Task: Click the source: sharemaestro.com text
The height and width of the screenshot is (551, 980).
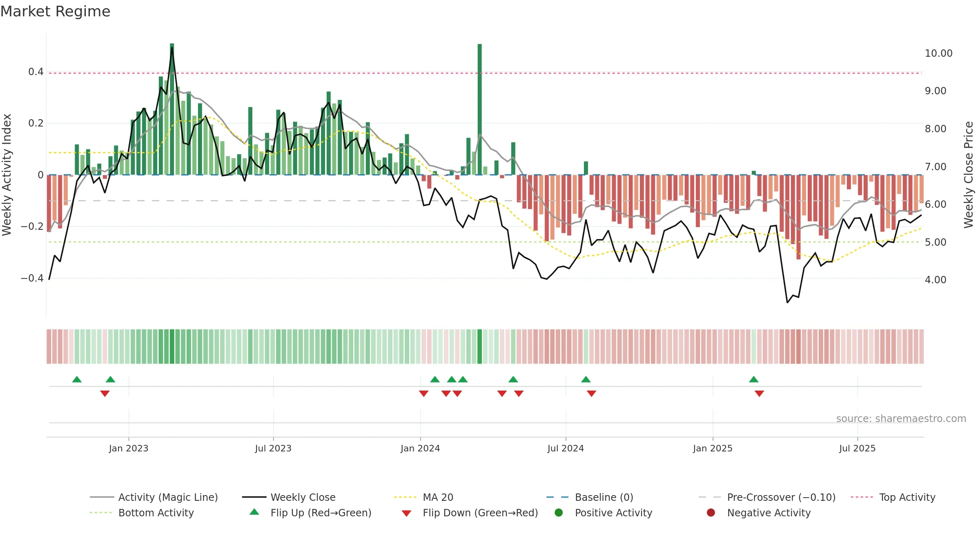Action: [901, 419]
